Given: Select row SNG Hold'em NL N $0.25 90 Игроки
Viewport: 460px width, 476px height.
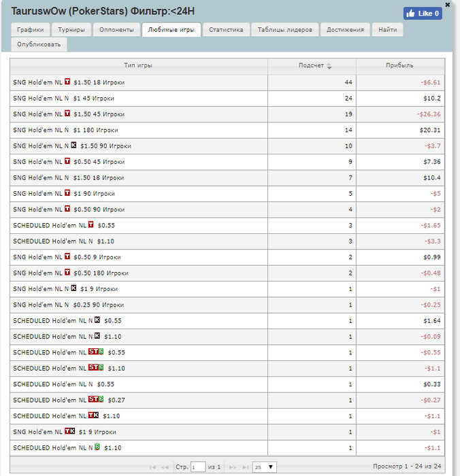Looking at the screenshot, I should pyautogui.click(x=227, y=305).
